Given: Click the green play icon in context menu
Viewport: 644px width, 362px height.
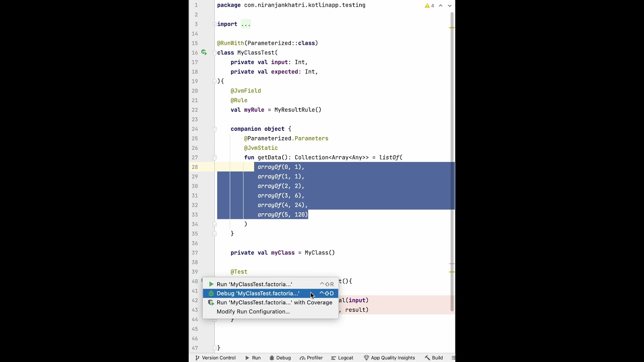Looking at the screenshot, I should [x=211, y=284].
